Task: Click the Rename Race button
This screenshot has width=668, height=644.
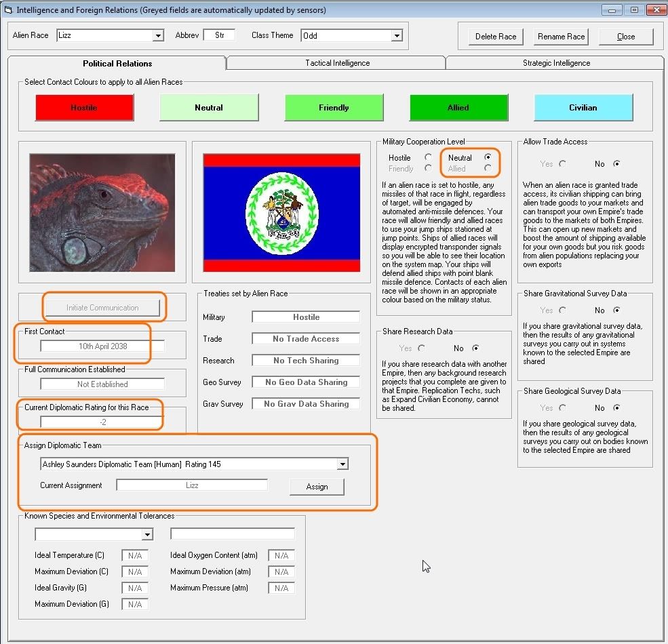Action: point(561,37)
